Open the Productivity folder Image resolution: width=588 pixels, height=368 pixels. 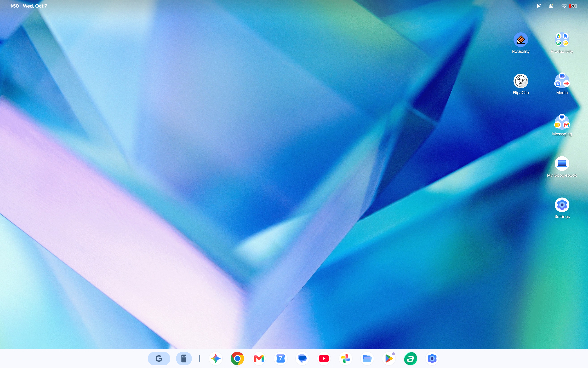click(562, 40)
